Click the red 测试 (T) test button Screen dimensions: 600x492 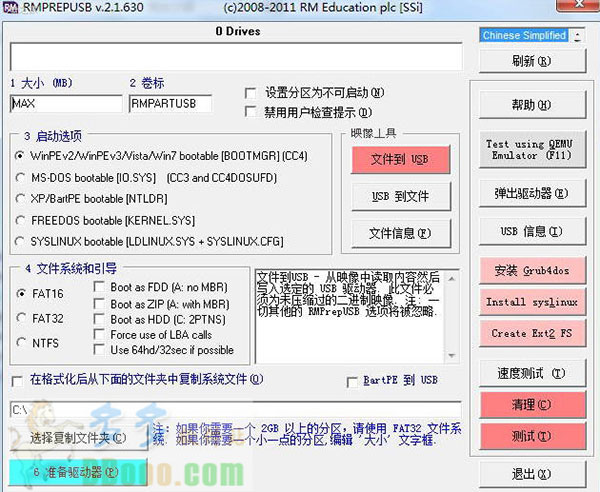(x=532, y=436)
